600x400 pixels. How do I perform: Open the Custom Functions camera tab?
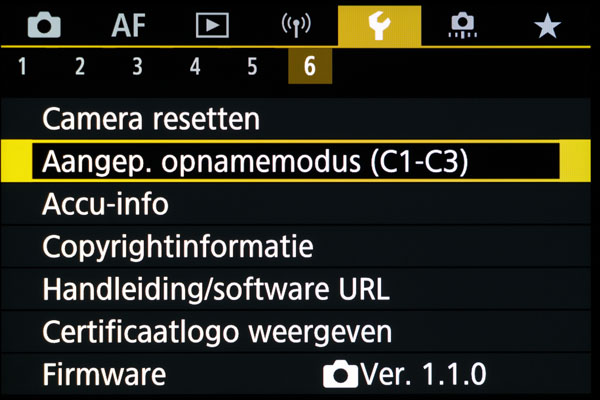coord(463,26)
